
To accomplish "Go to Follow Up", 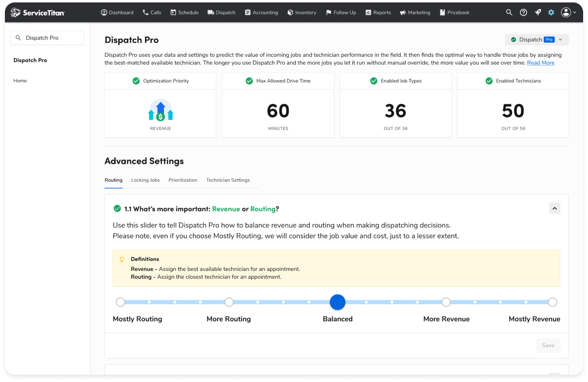I will pos(341,13).
